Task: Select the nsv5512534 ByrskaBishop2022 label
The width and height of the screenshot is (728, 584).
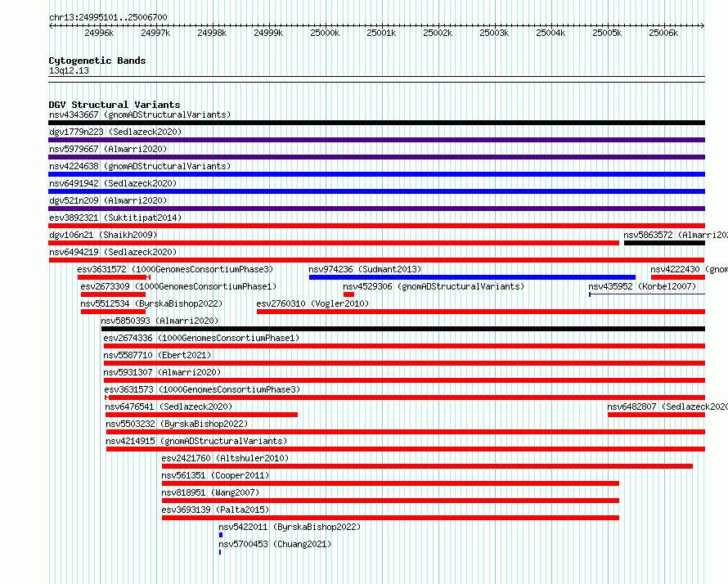Action: pos(151,303)
